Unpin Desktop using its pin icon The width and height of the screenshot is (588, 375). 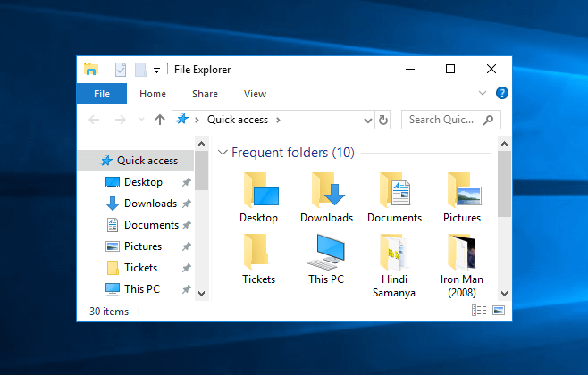point(186,182)
